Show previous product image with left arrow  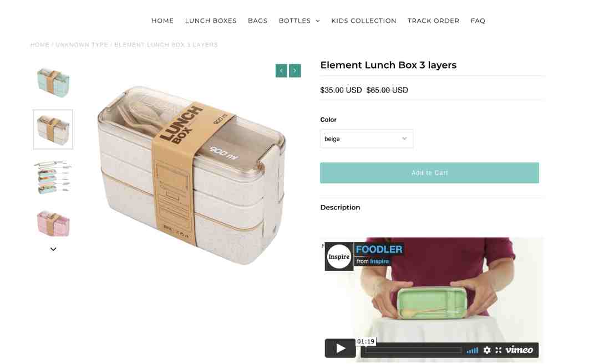click(281, 70)
